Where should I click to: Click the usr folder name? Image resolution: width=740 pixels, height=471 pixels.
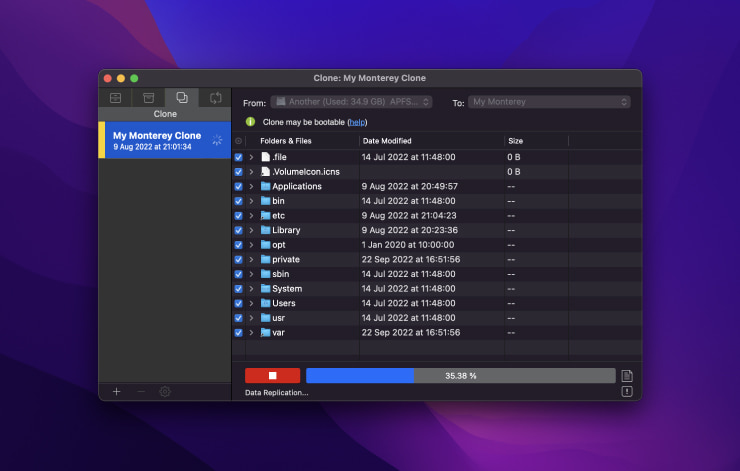tap(278, 318)
